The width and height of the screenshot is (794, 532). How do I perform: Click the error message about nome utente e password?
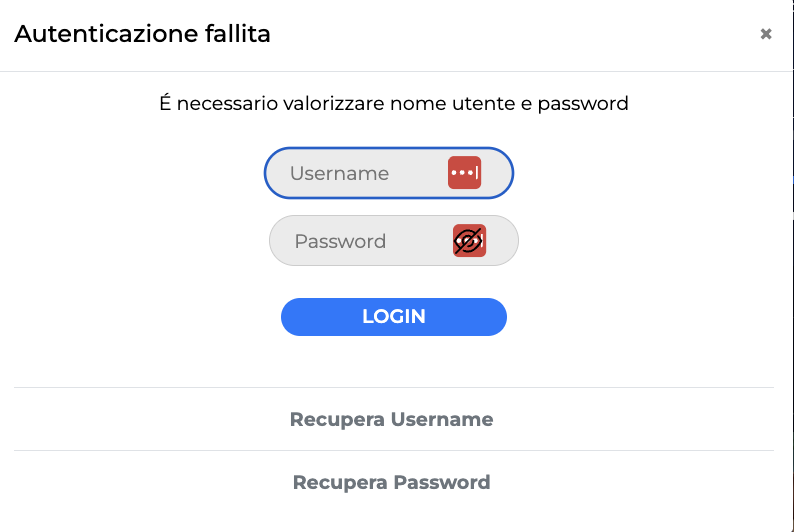[x=394, y=103]
